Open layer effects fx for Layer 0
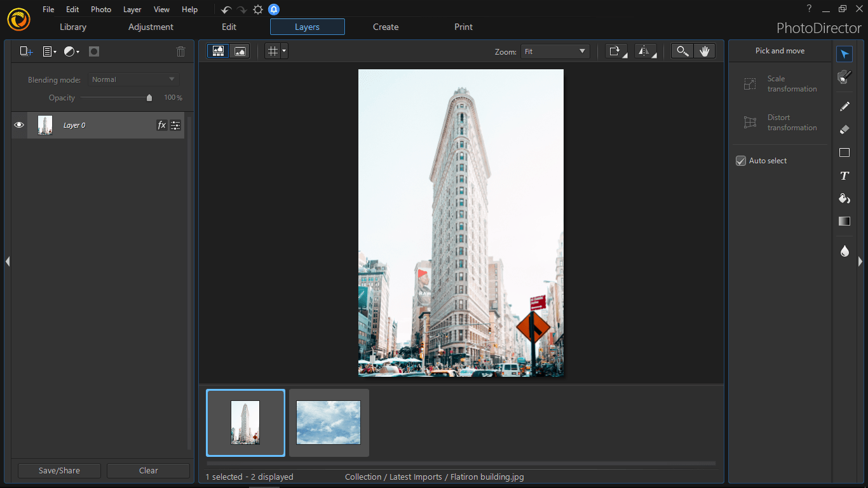This screenshot has width=868, height=488. (x=161, y=125)
